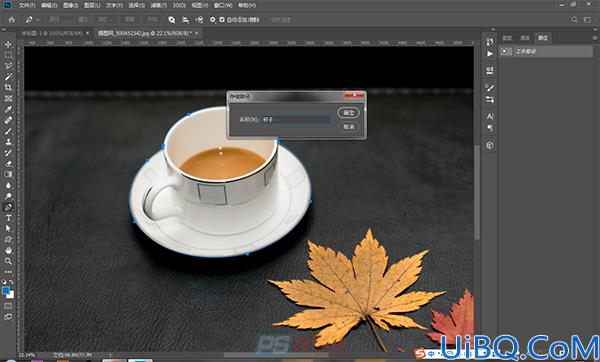This screenshot has height=362, width=600.
Task: Change screen mode via toolbox bottom icon
Action: click(x=8, y=317)
